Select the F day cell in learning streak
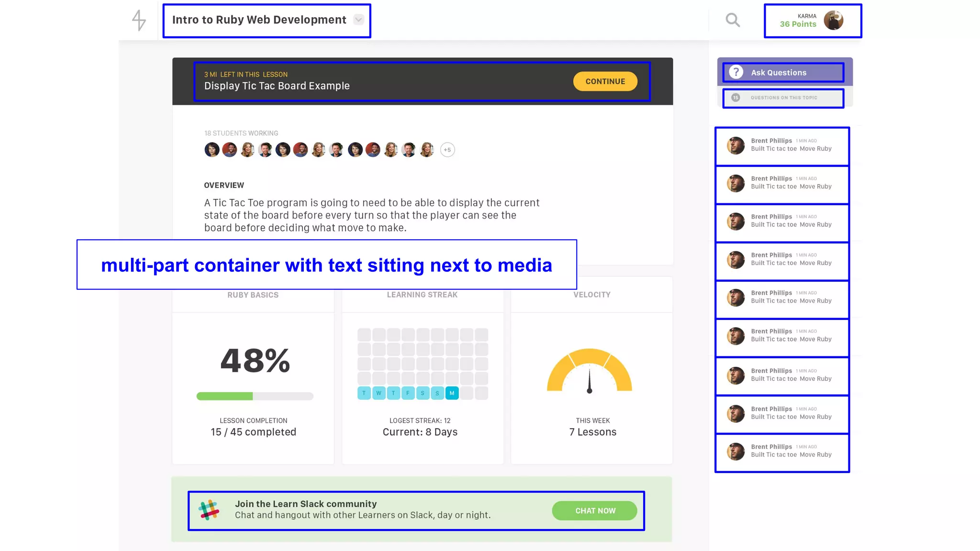Viewport: 980px width, 551px height. [408, 393]
